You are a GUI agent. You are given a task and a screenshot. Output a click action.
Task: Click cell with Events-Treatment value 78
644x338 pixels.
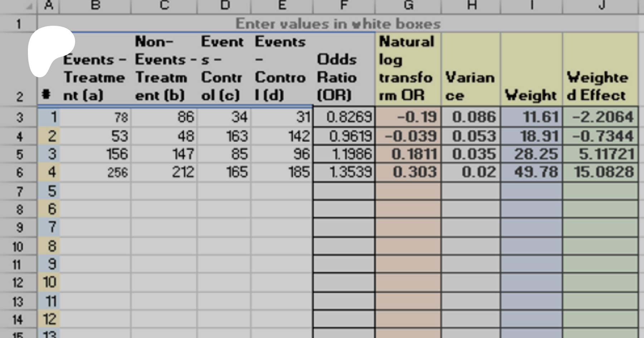click(x=95, y=117)
